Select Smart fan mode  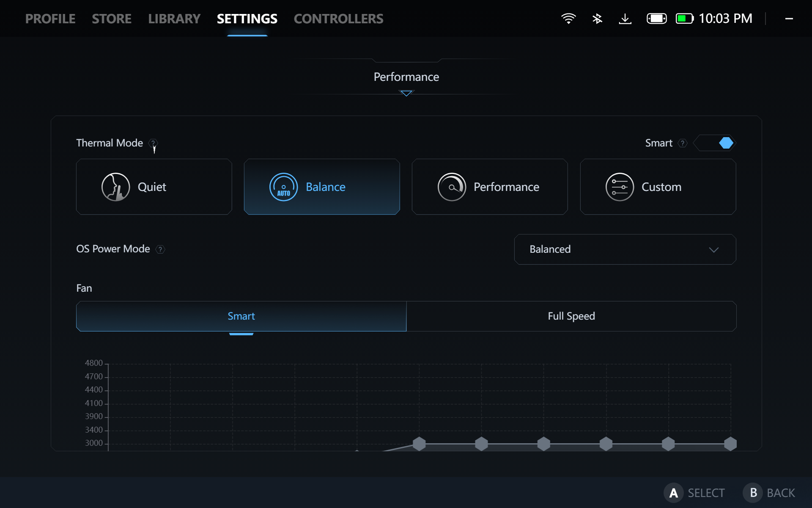pyautogui.click(x=241, y=316)
